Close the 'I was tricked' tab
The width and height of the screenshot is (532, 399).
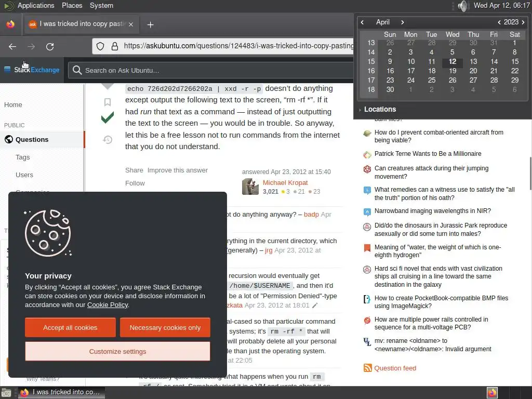tap(131, 24)
